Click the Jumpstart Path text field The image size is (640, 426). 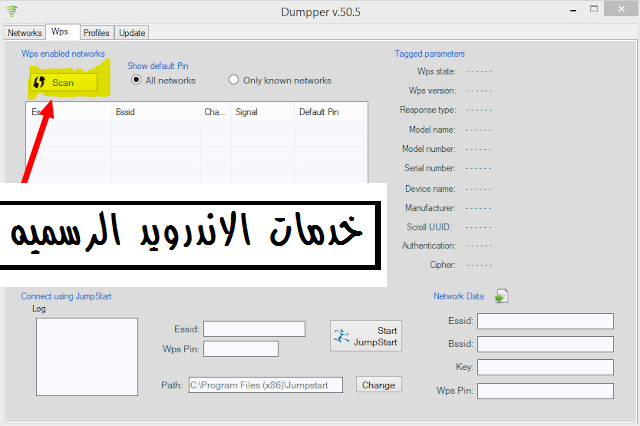266,385
